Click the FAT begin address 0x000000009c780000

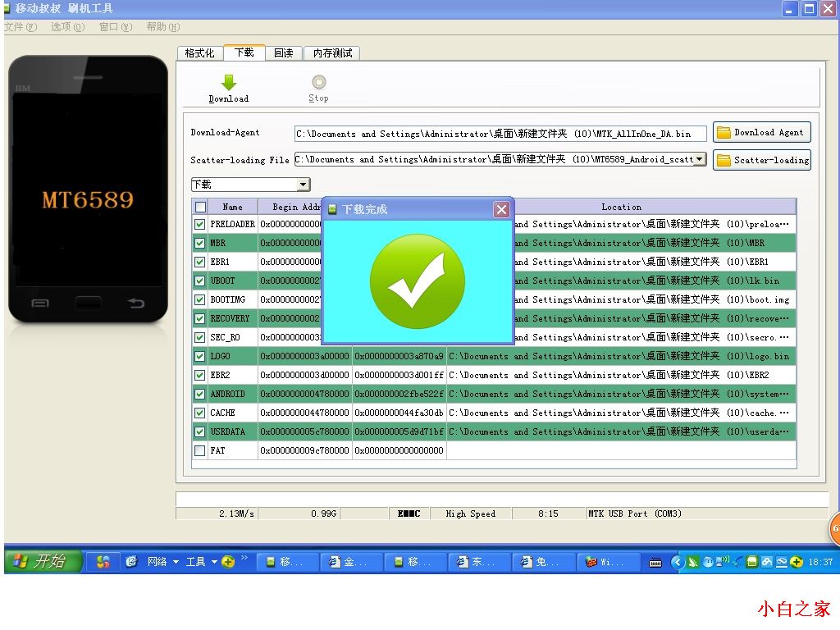(304, 450)
